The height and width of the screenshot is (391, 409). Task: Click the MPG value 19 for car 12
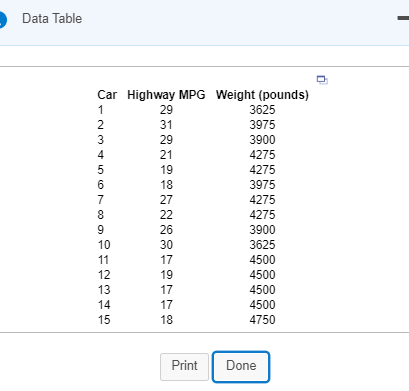[x=166, y=275]
